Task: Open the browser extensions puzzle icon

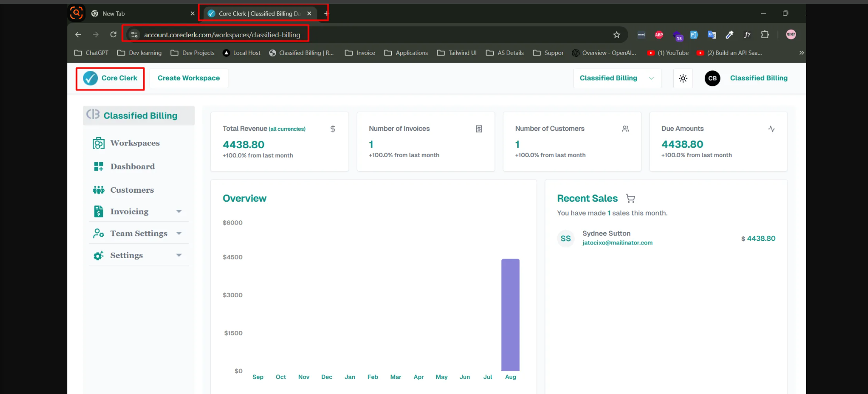Action: [x=765, y=35]
